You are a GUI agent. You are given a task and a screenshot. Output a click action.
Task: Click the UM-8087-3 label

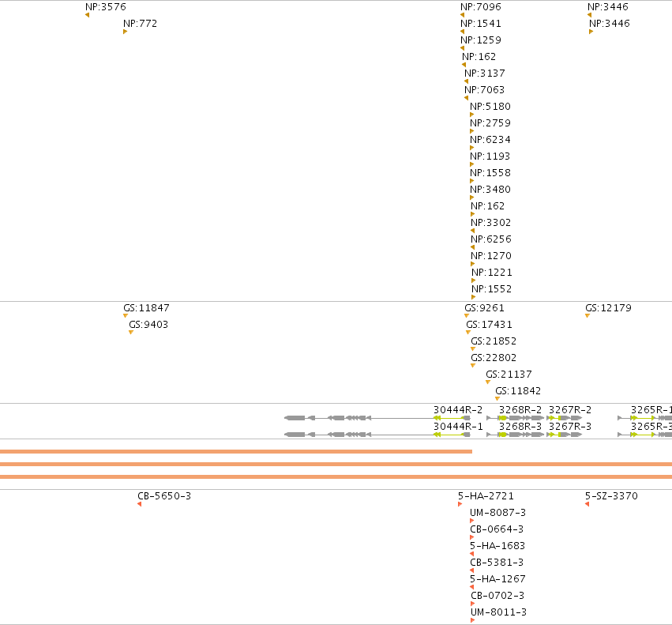pos(497,513)
